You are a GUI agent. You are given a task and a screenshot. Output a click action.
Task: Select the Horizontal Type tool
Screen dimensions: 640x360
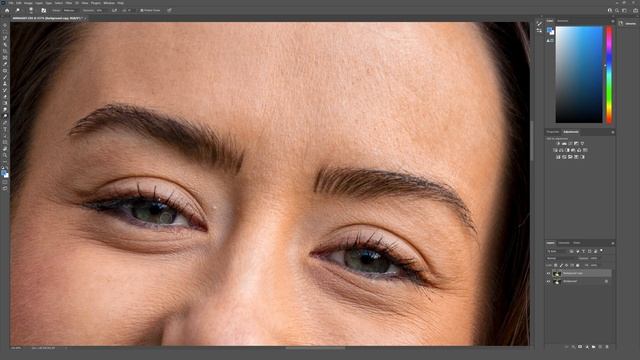pyautogui.click(x=5, y=129)
